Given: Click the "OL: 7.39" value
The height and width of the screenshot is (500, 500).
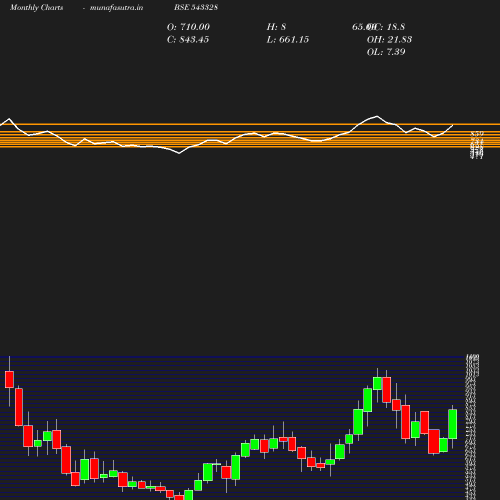Looking at the screenshot, I should tap(386, 52).
